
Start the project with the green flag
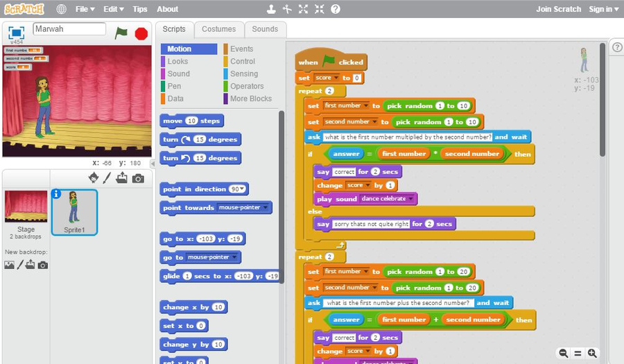[x=121, y=33]
